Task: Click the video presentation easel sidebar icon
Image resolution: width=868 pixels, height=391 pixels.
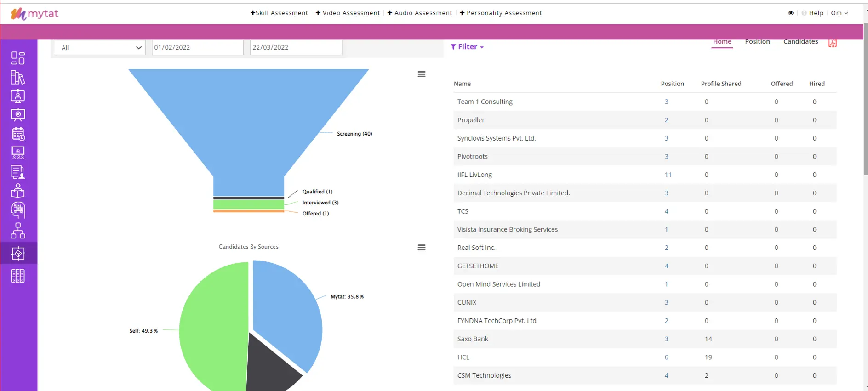Action: coord(18,115)
